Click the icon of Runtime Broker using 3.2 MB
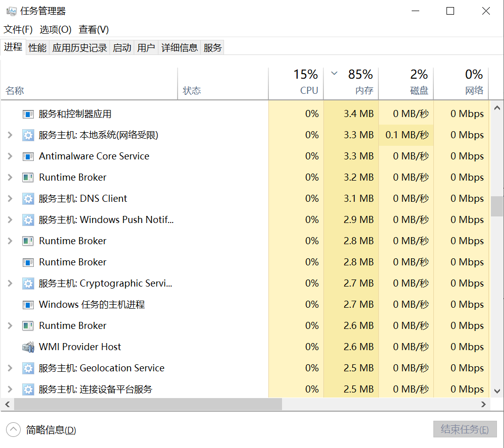The width and height of the screenshot is (504, 448). (28, 178)
